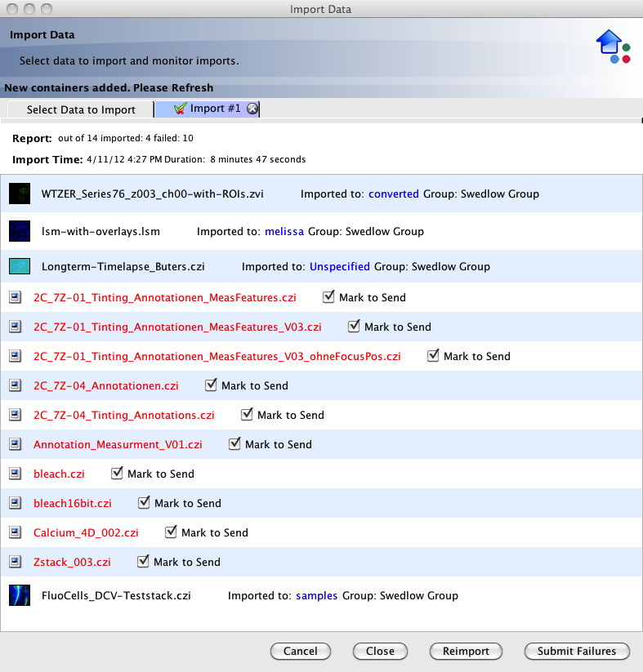Click file icon beside MeasFeatures_V03_ohneFocusPos.czi
Screen dimensions: 643x672
(15, 356)
